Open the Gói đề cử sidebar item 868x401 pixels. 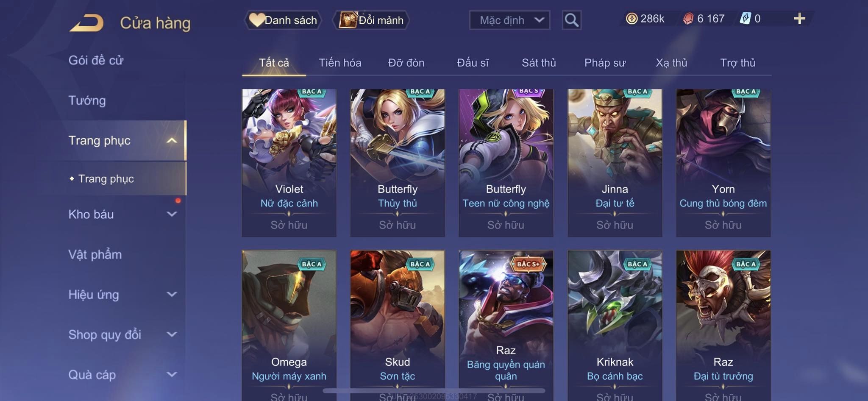(96, 60)
